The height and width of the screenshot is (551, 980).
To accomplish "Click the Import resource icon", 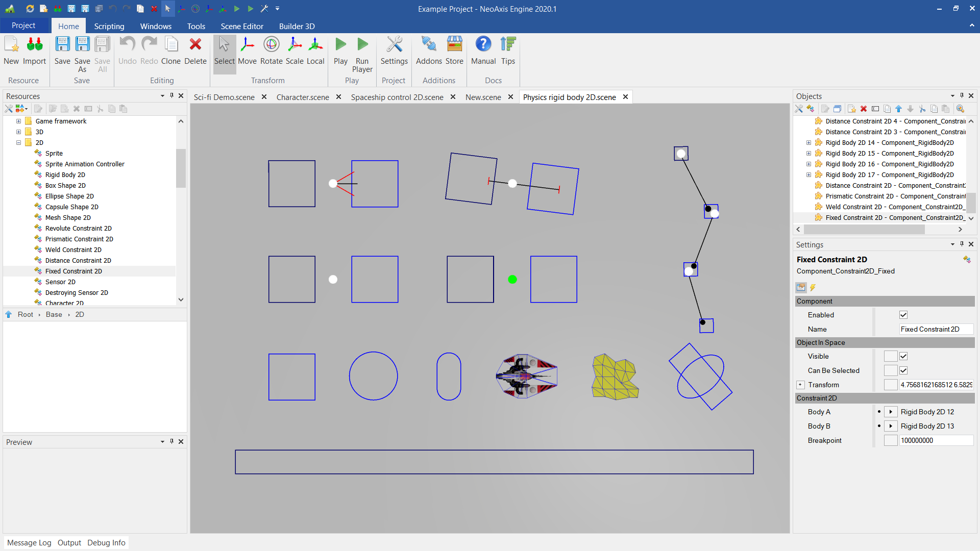I will click(x=34, y=51).
